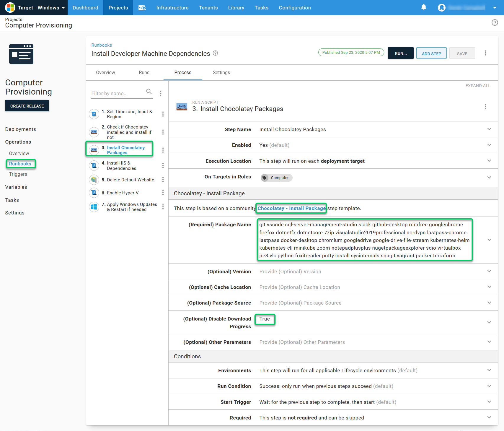Image resolution: width=504 pixels, height=431 pixels.
Task: Expand the Step Name section
Action: pos(489,129)
